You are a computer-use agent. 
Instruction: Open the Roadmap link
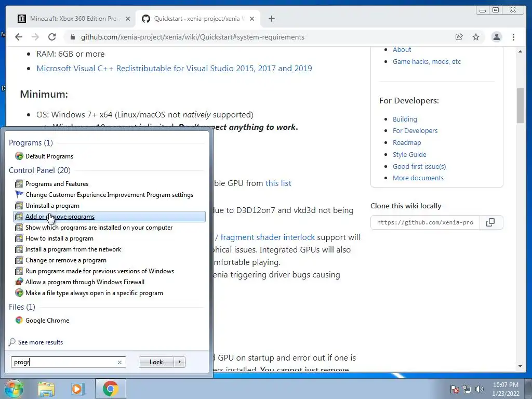pyautogui.click(x=406, y=142)
